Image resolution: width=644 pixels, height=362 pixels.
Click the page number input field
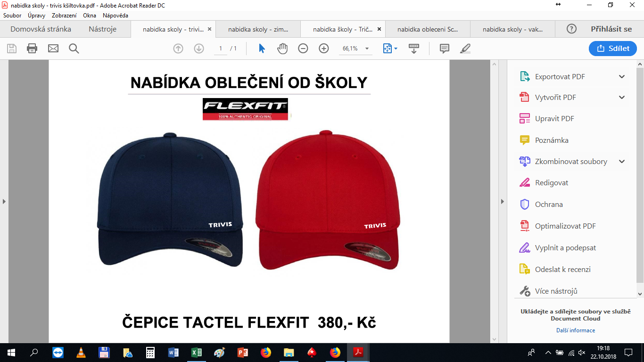pyautogui.click(x=221, y=49)
